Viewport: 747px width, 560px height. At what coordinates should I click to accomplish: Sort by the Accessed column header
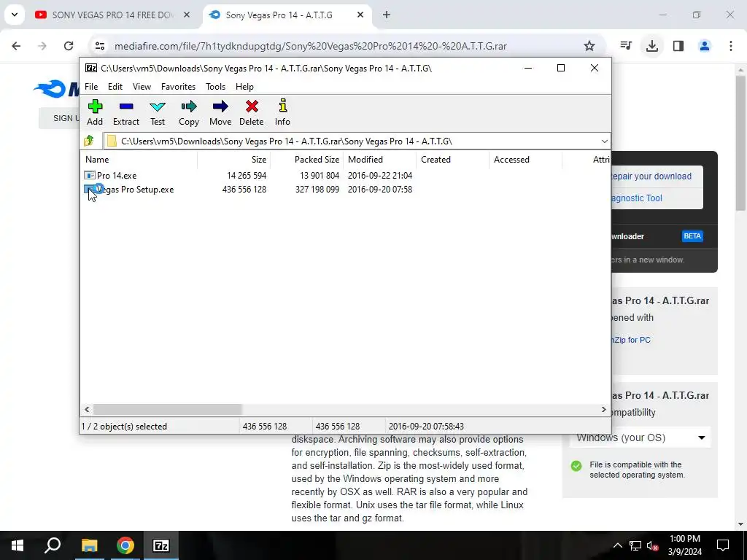tap(525, 160)
